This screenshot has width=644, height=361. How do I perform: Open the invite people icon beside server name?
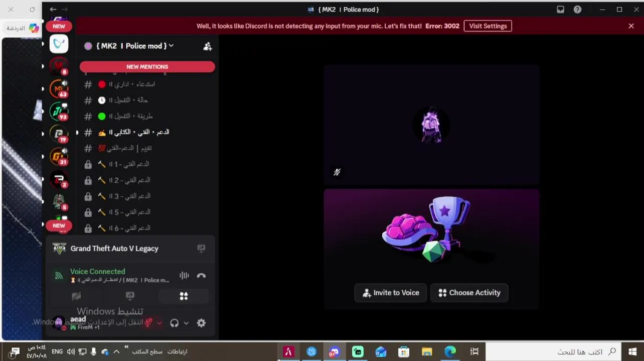click(x=207, y=46)
